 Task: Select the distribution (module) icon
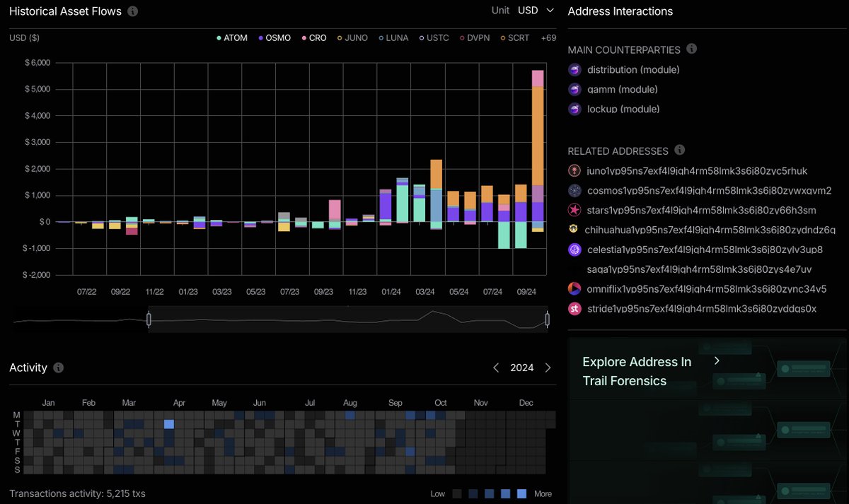point(574,70)
